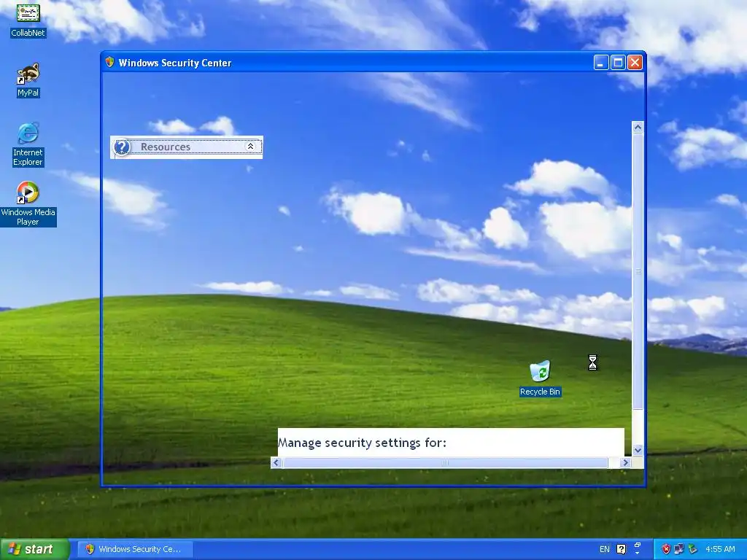Select Windows Security Center taskbar button

[x=135, y=549]
